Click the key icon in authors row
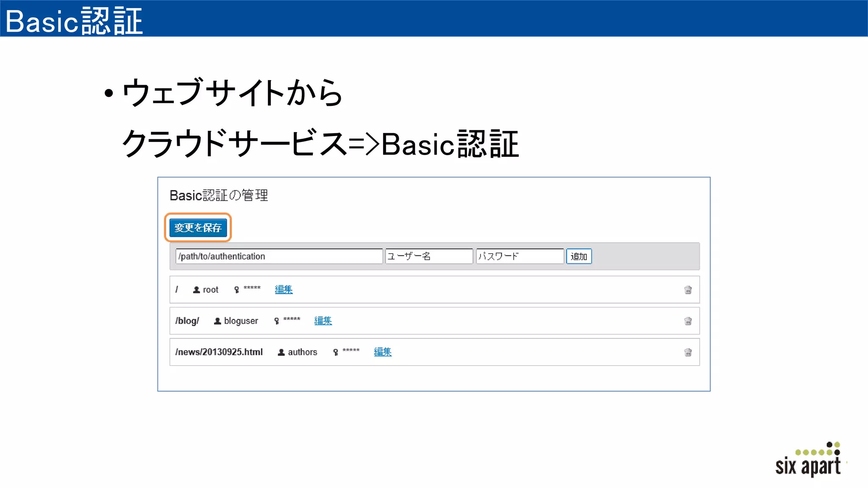This screenshot has height=488, width=868. [x=336, y=352]
